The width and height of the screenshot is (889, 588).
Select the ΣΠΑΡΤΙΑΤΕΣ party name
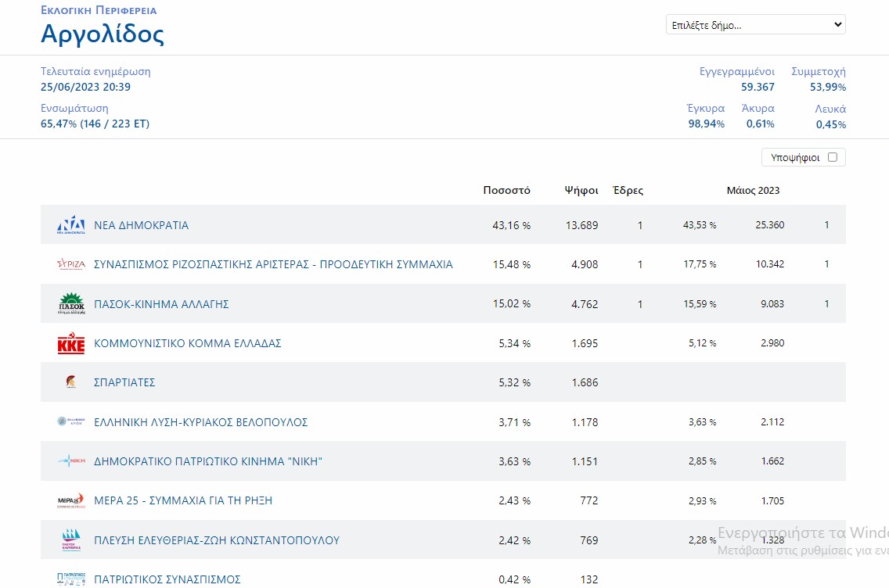click(124, 382)
